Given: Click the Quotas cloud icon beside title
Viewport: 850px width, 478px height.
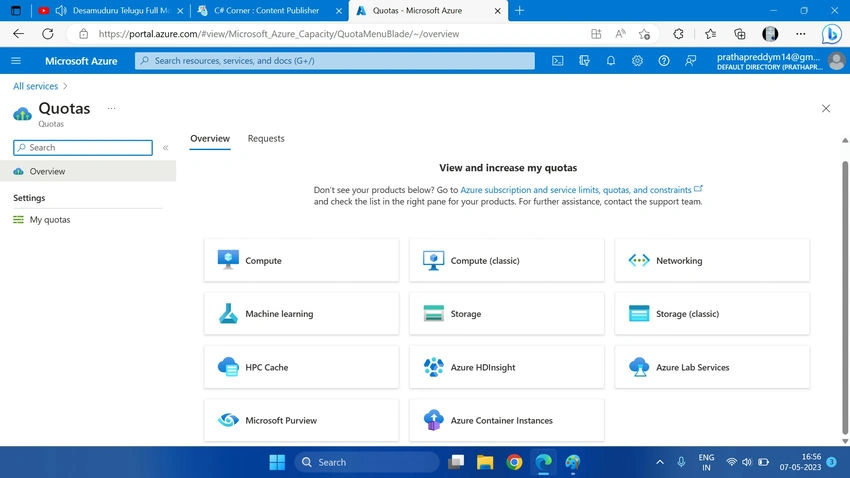Looking at the screenshot, I should [22, 114].
